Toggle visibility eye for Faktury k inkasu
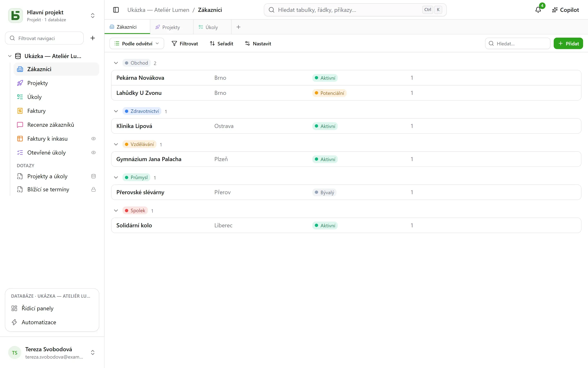 [x=93, y=138]
